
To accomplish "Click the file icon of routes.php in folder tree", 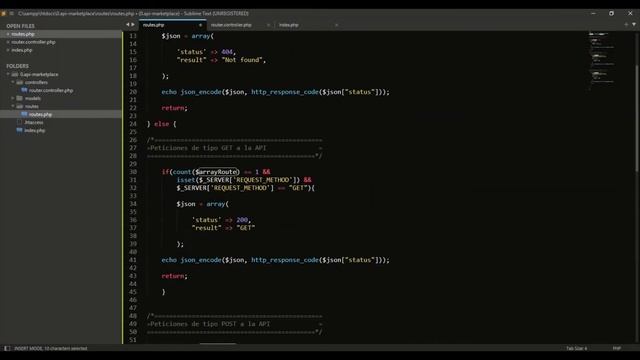I will 24,114.
